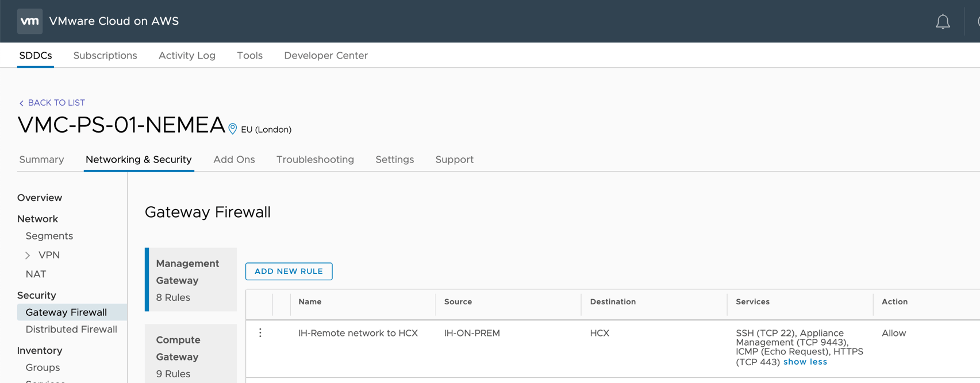Click the EU (London) location pin icon
This screenshot has width=980, height=383.
point(232,129)
